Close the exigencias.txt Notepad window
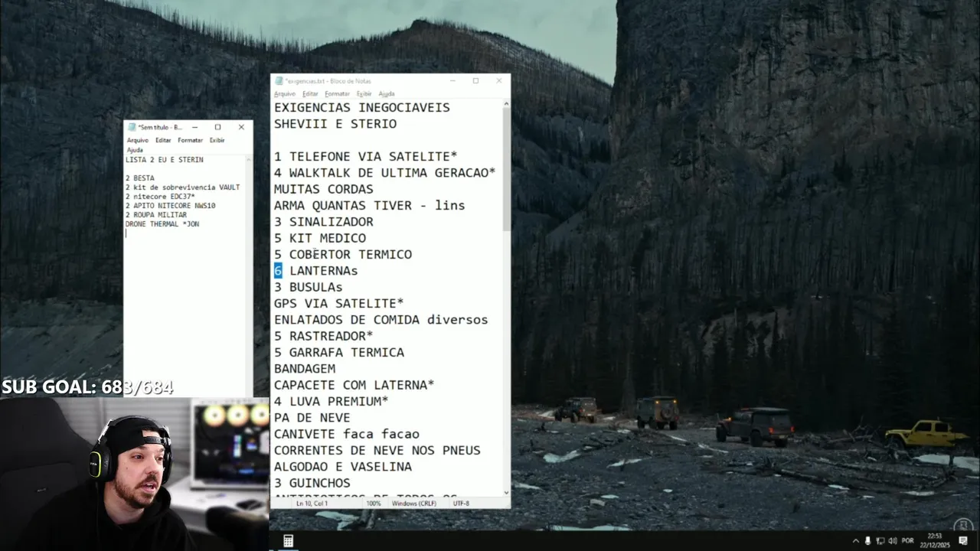 pos(499,80)
